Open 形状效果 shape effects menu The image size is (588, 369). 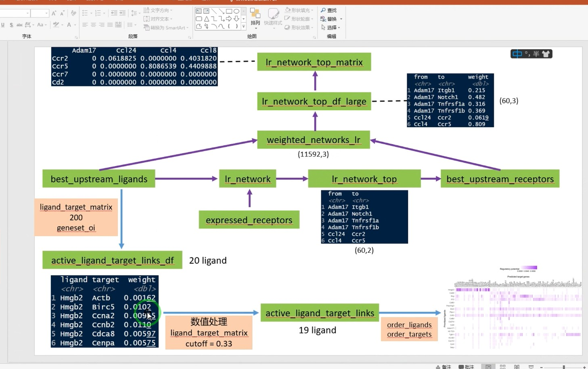[299, 27]
